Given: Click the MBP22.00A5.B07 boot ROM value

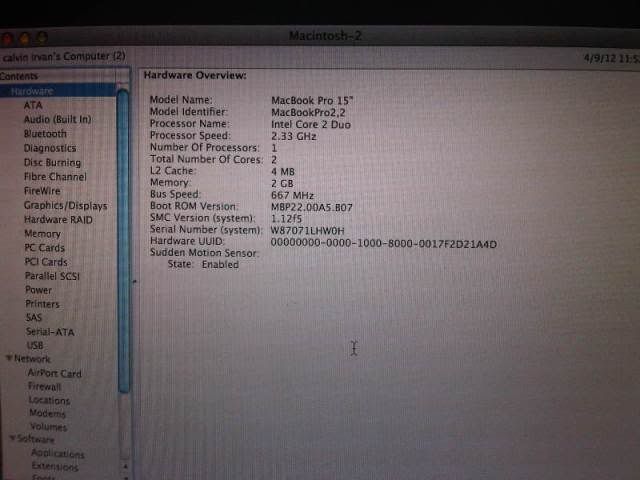Looking at the screenshot, I should pos(311,207).
